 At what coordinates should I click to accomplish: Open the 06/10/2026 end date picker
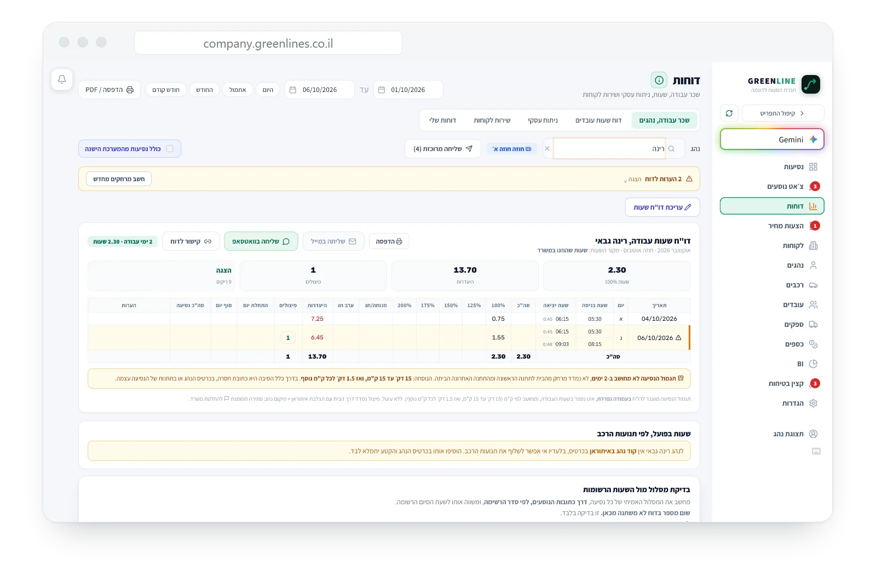coord(319,90)
